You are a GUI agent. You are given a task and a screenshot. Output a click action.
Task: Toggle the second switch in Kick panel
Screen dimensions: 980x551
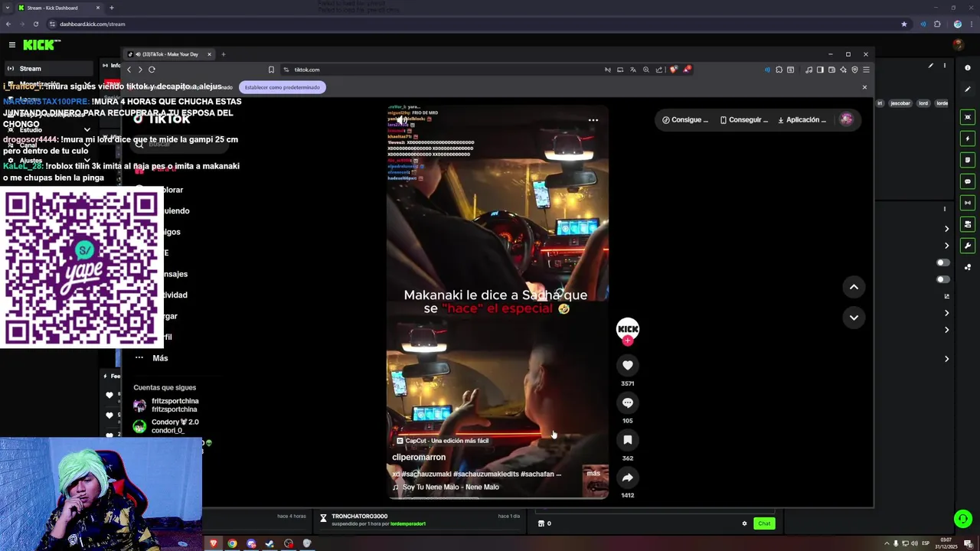943,279
